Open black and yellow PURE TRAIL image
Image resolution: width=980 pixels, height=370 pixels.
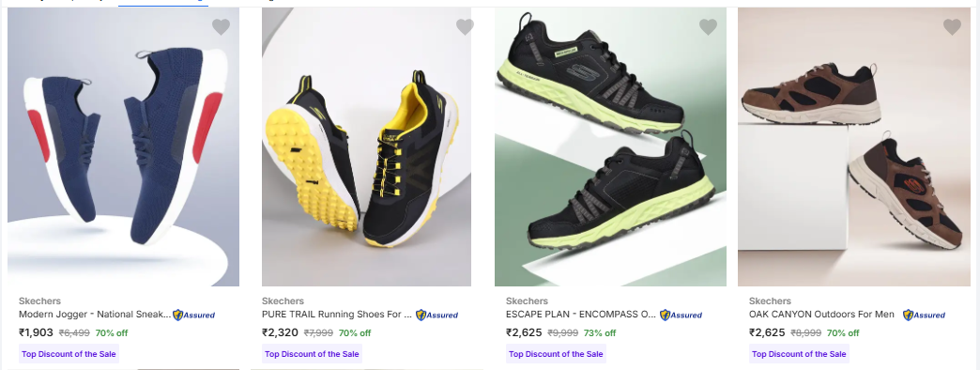coord(366,146)
